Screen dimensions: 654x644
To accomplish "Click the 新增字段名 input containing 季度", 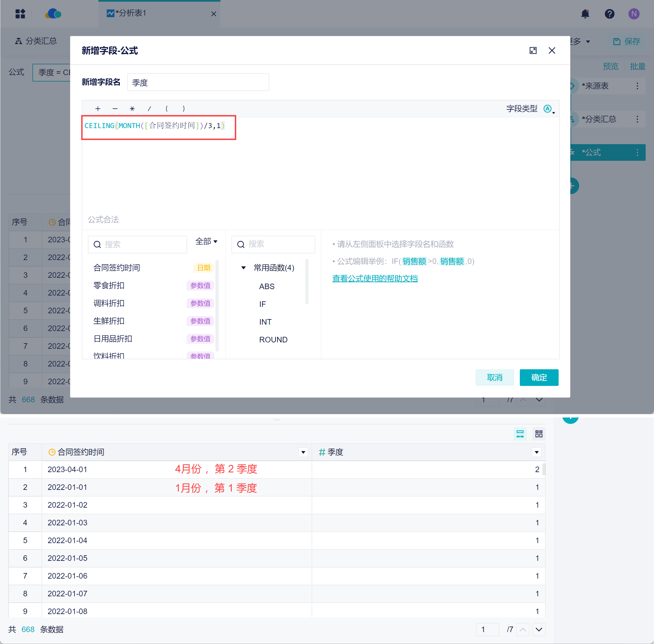I will click(198, 82).
